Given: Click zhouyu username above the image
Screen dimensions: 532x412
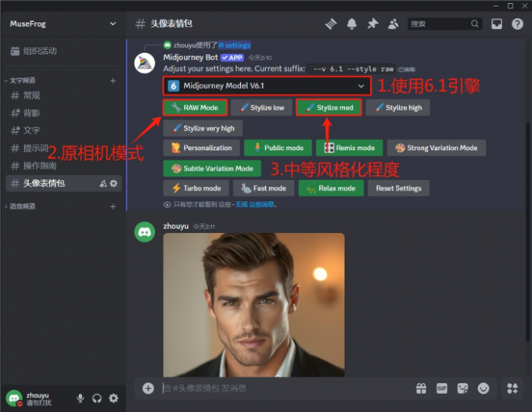Looking at the screenshot, I should [176, 226].
